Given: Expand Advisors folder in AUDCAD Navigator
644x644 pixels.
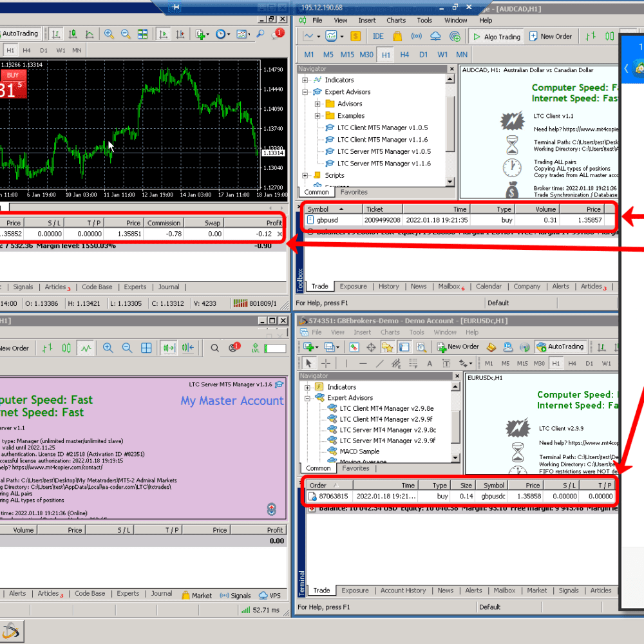Looking at the screenshot, I should [x=317, y=104].
